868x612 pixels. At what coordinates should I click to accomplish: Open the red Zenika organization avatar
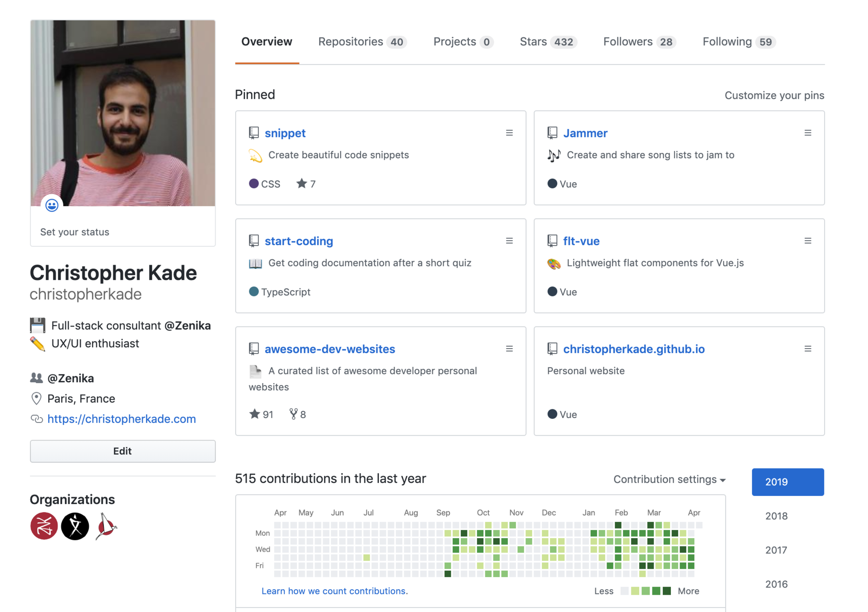44,526
